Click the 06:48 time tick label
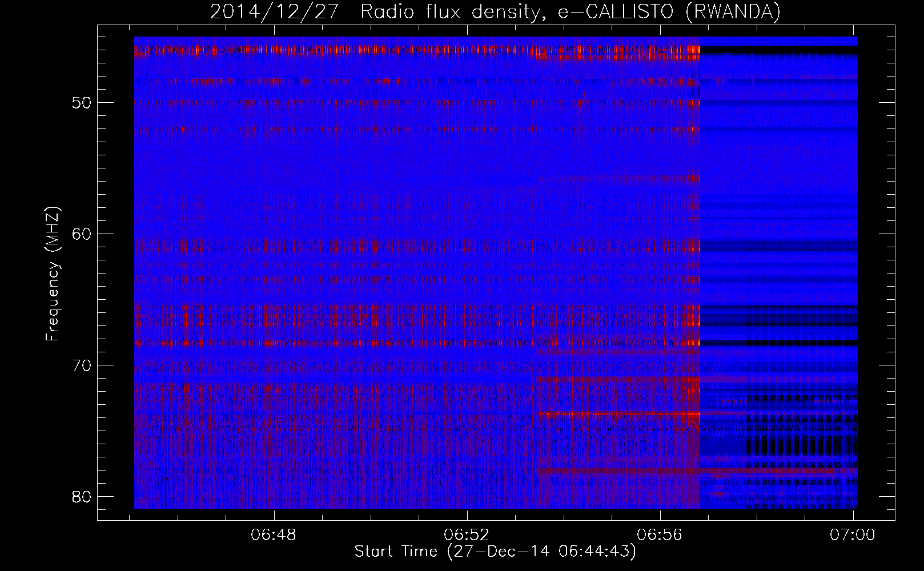 point(274,534)
